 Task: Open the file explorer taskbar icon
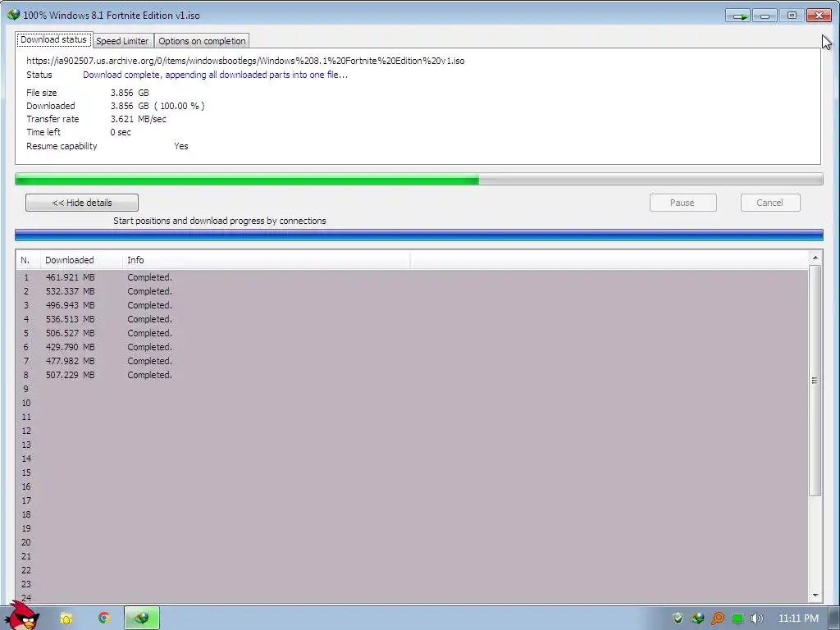pos(66,619)
